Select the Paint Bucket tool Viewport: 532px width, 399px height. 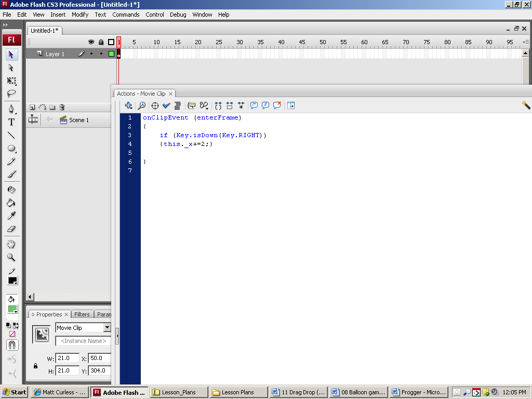pos(11,203)
